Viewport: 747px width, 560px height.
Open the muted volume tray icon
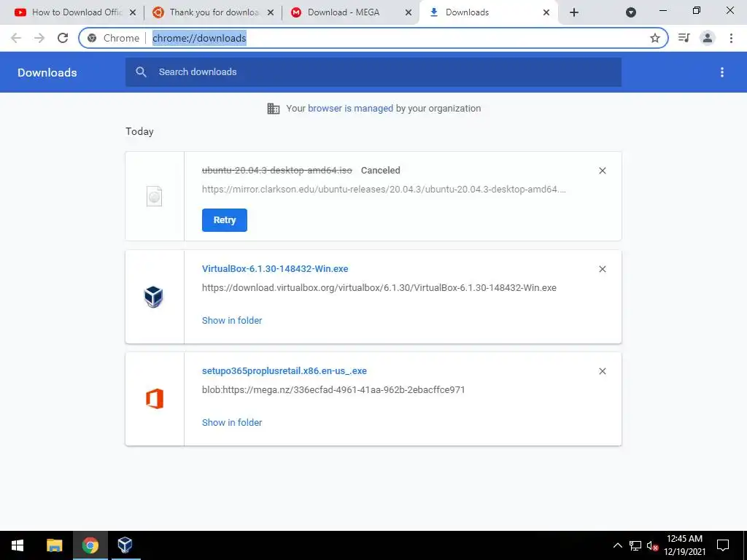point(652,545)
